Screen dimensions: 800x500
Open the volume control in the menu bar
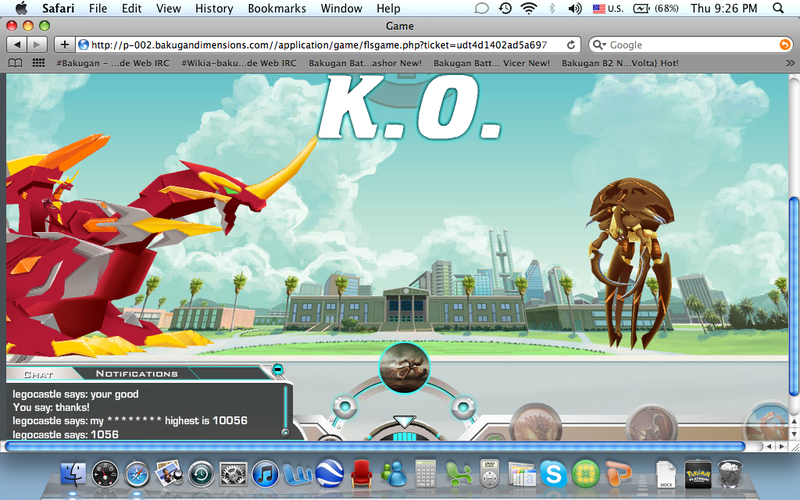(x=574, y=9)
